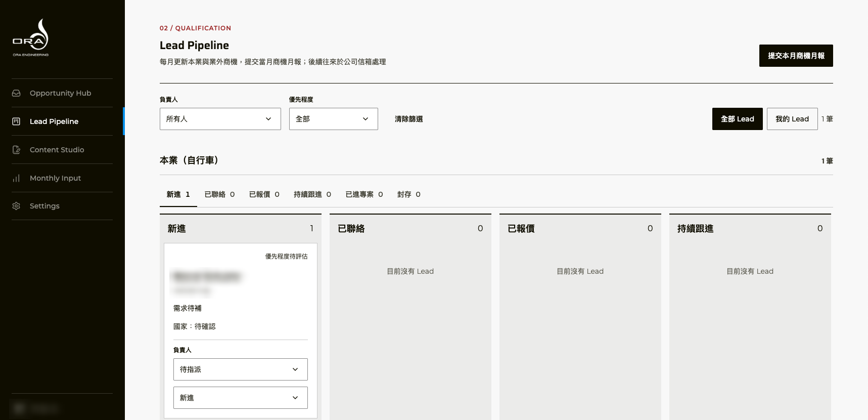Click 目前沒有 Lead in 已報價 column
The width and height of the screenshot is (868, 420).
(580, 271)
